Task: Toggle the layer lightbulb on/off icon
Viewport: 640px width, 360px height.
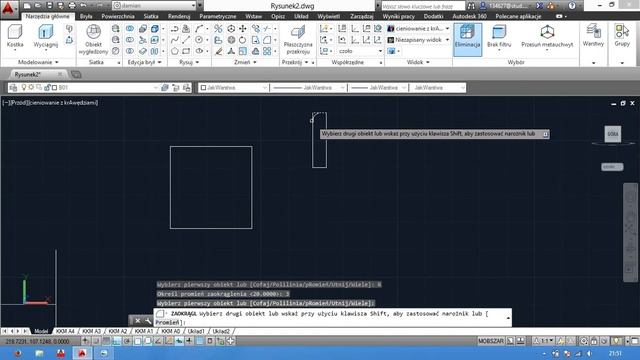Action: click(24, 87)
